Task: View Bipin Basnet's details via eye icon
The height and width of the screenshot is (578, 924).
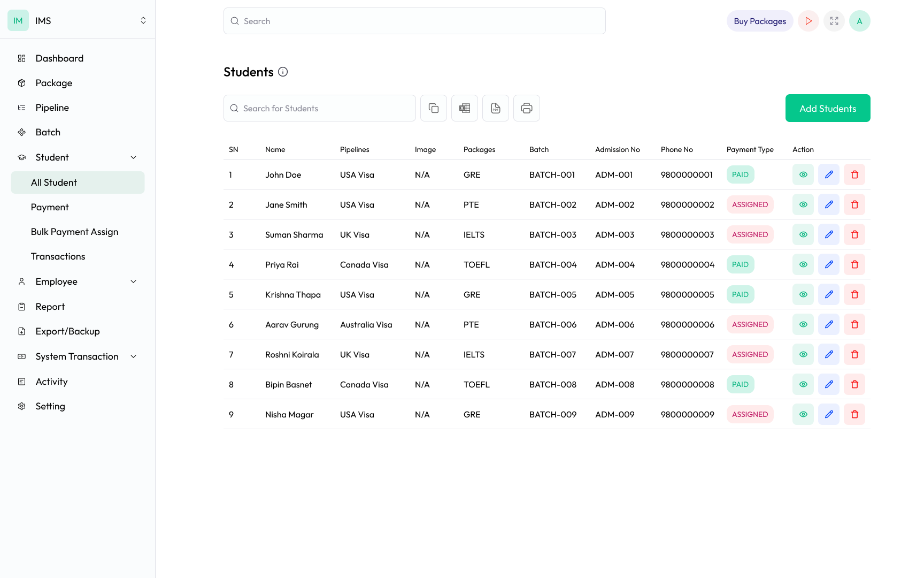Action: [803, 384]
